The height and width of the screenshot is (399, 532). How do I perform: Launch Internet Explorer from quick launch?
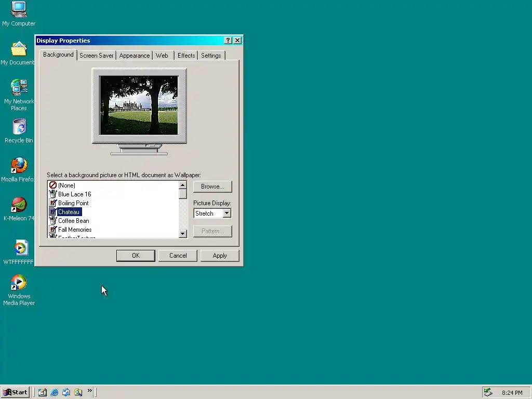click(x=54, y=392)
